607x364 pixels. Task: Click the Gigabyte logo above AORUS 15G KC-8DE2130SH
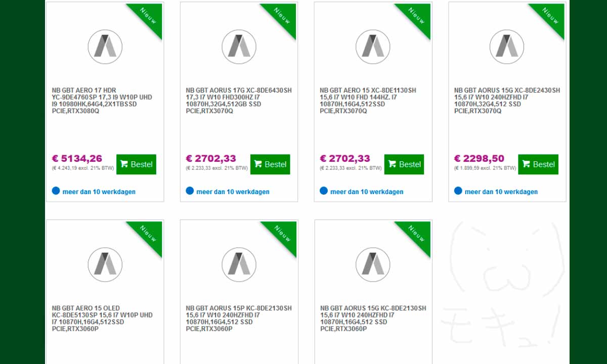(x=373, y=264)
